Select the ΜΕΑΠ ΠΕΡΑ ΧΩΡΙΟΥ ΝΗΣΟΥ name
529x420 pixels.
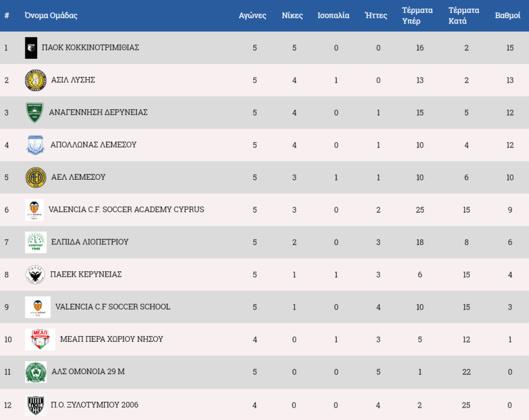(x=112, y=339)
